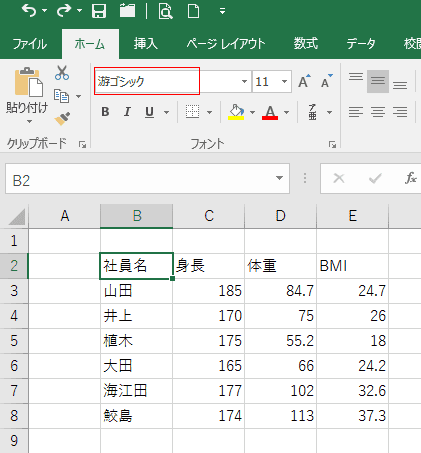The width and height of the screenshot is (421, 453).
Task: Open the Borders dropdown arrow
Action: pos(209,112)
